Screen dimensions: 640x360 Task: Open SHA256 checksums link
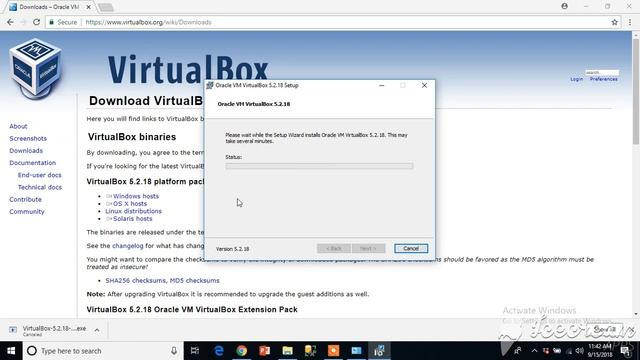coord(136,281)
